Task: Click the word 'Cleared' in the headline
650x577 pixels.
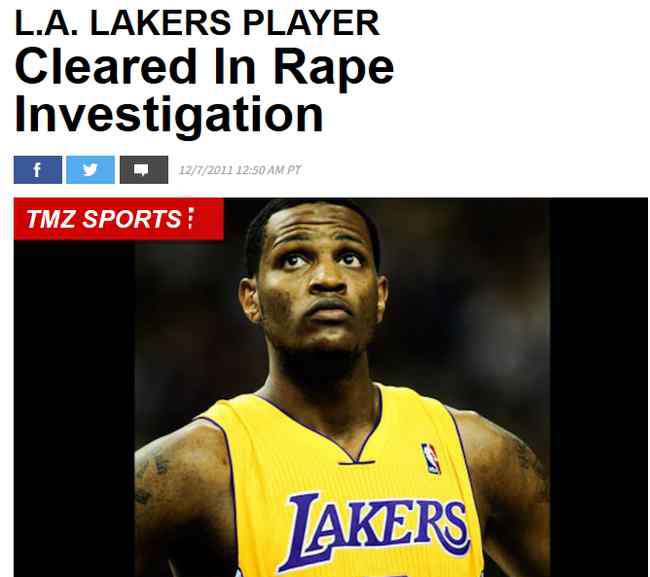Action: click(106, 66)
